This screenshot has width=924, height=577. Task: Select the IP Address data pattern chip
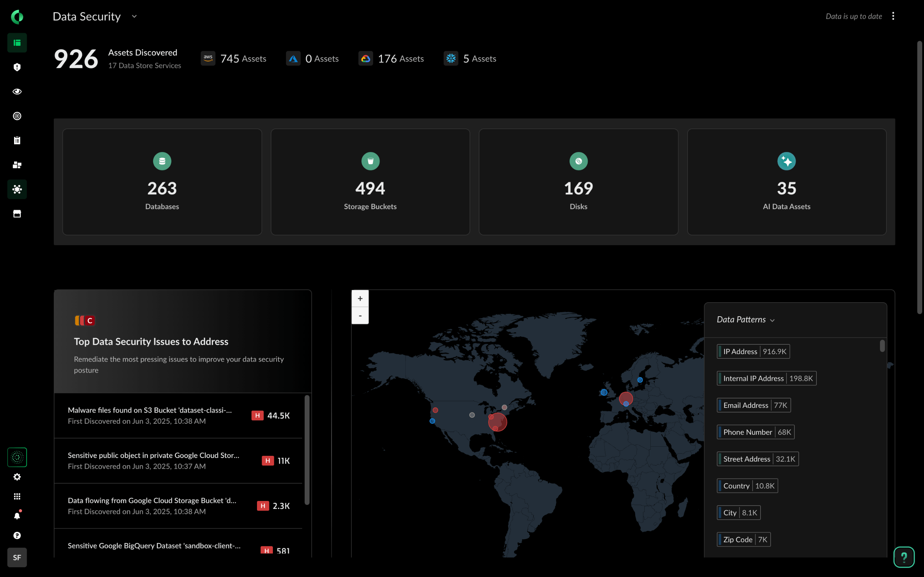click(x=753, y=351)
